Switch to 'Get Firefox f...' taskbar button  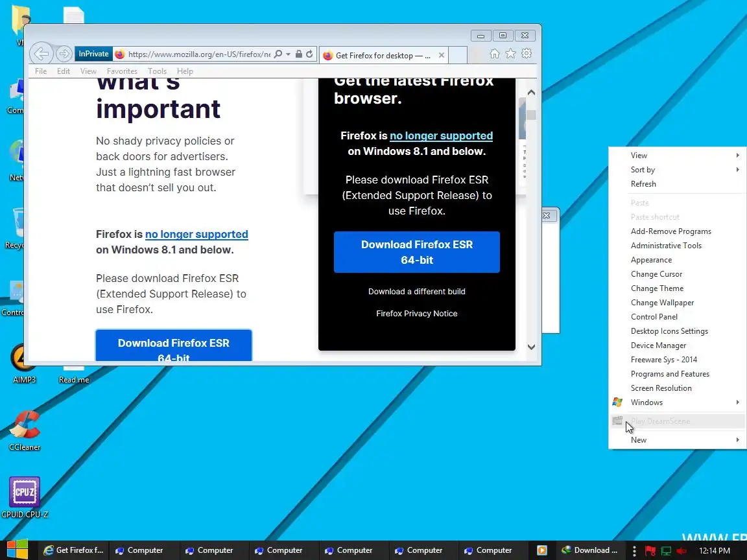click(x=73, y=550)
